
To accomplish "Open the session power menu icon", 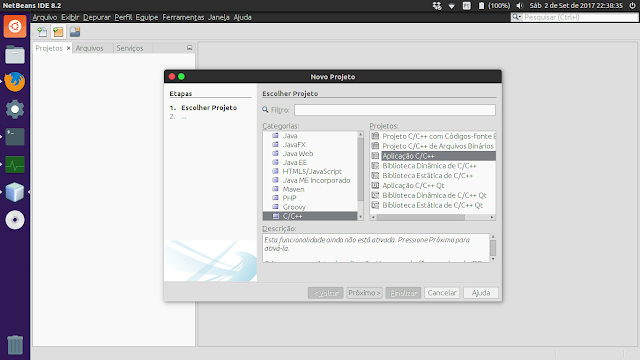I will click(x=632, y=6).
